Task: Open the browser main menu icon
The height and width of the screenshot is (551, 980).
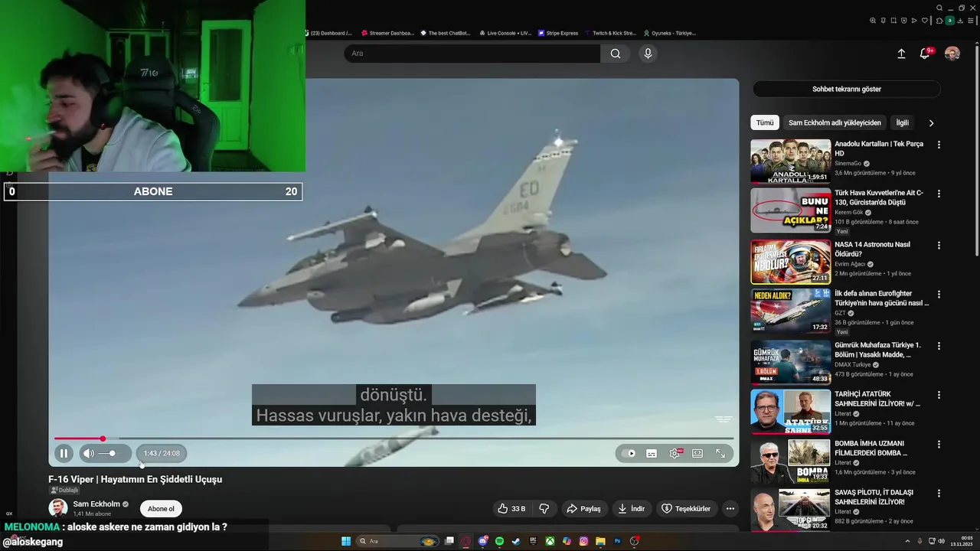Action: (971, 21)
